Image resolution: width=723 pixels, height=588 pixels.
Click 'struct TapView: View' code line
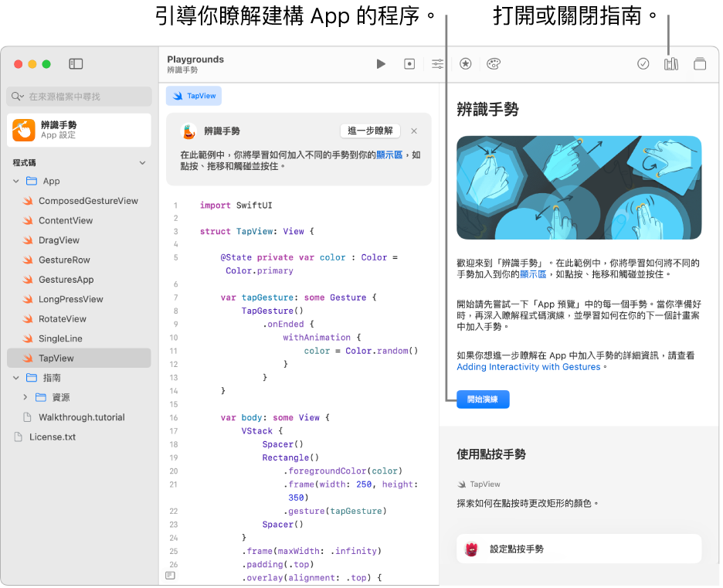256,232
